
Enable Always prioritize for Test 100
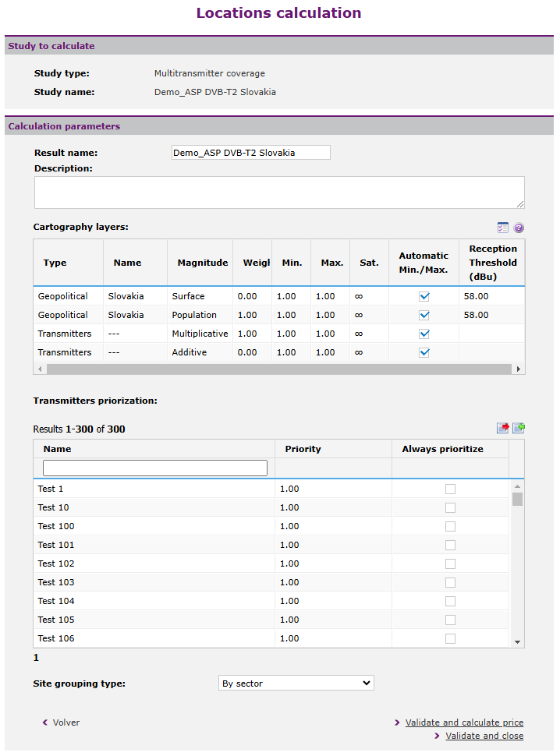pyautogui.click(x=450, y=527)
